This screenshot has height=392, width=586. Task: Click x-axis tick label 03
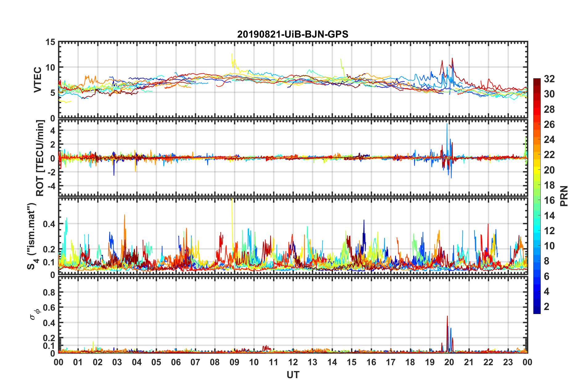click(x=117, y=362)
